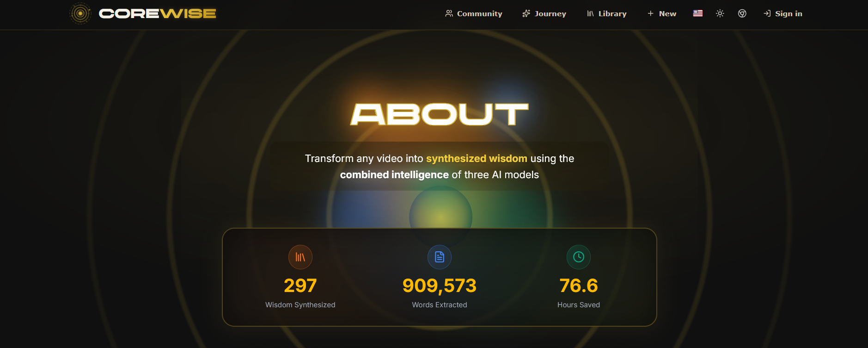Click the 909,573 words count
This screenshot has width=868, height=348.
[x=440, y=286]
